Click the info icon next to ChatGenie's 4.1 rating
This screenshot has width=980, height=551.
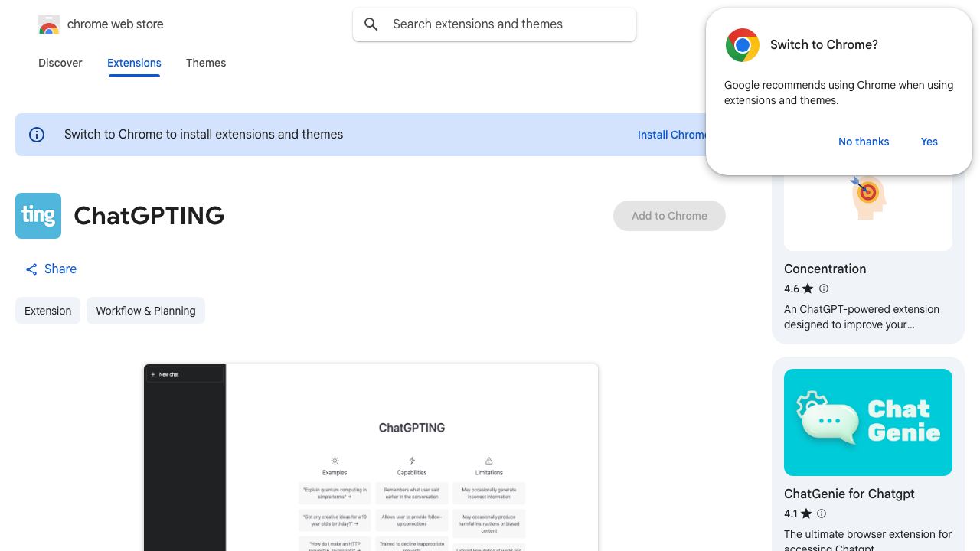[x=822, y=514]
